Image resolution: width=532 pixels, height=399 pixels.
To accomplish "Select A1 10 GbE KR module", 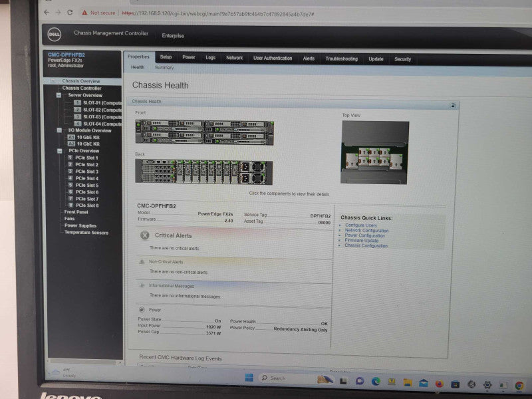I will (x=71, y=137).
